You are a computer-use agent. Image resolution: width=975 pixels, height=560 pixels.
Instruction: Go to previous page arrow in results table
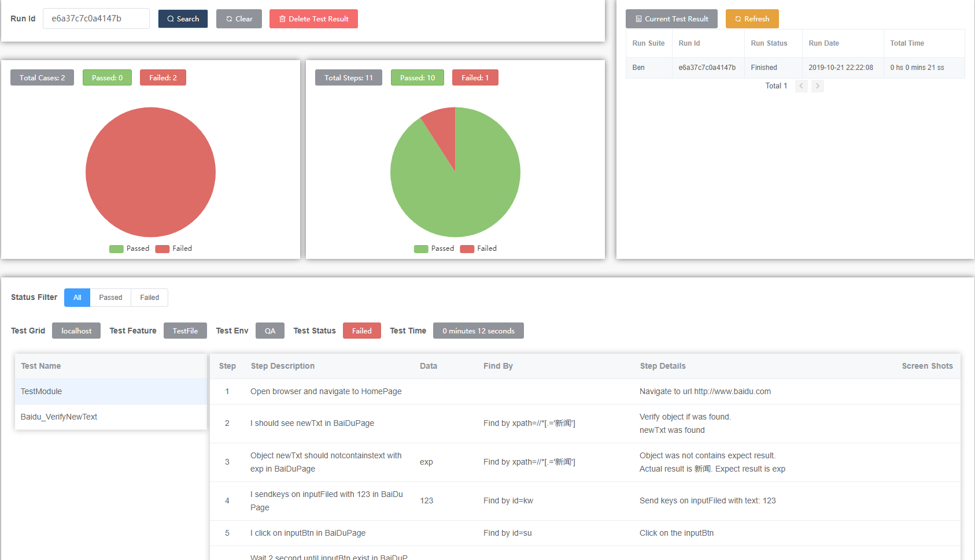coord(801,86)
